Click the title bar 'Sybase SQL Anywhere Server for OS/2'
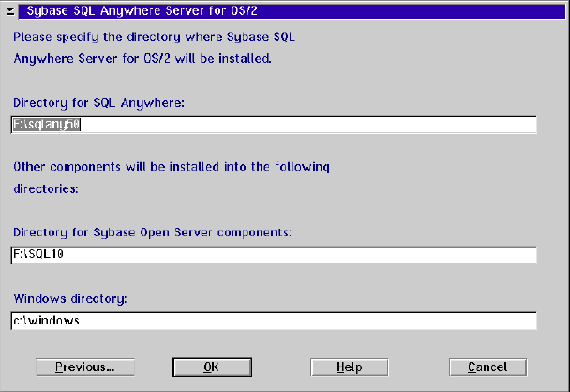 (x=292, y=11)
